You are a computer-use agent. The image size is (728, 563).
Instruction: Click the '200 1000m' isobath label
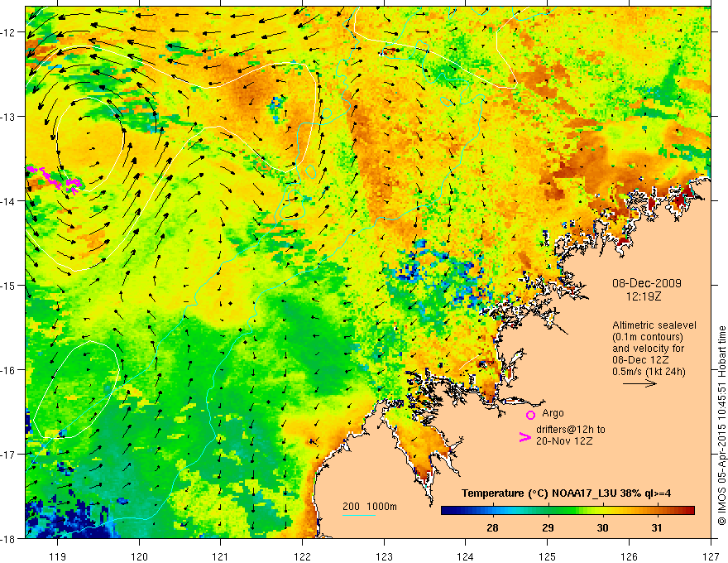tap(370, 507)
